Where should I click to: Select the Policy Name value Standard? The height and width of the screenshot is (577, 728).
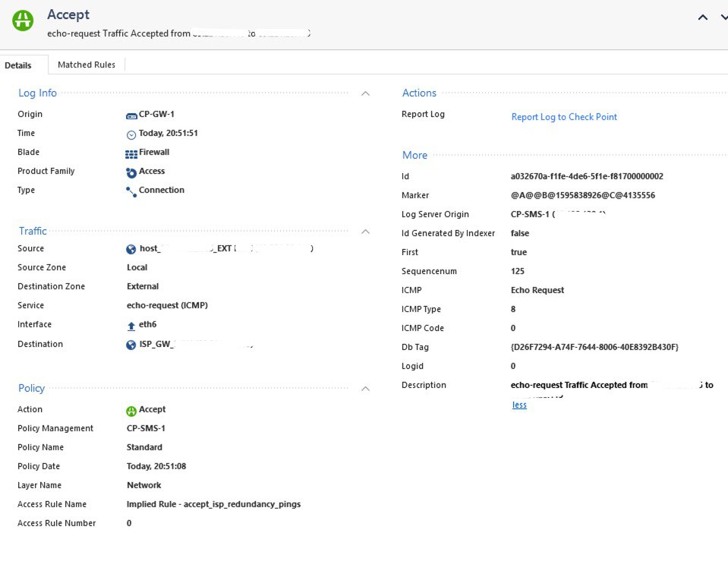(144, 447)
